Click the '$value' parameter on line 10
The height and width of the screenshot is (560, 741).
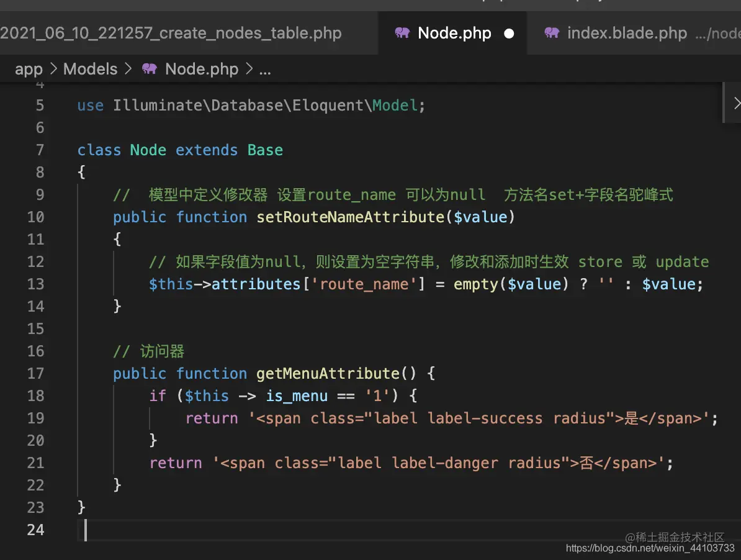480,217
